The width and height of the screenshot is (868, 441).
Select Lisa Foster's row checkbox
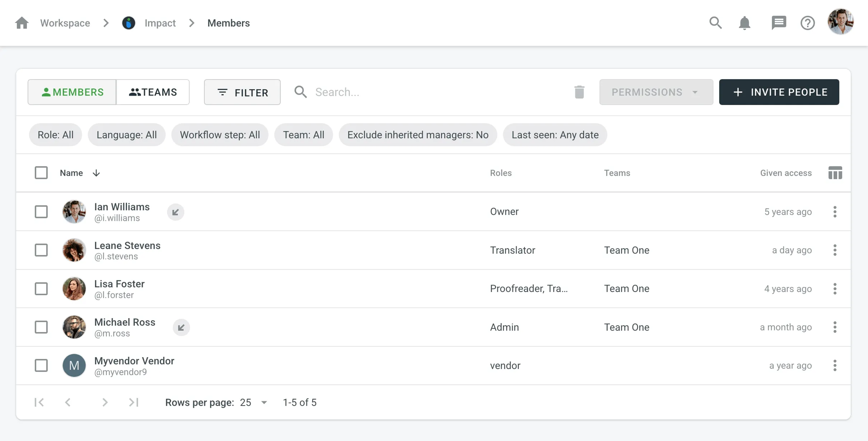click(x=41, y=289)
